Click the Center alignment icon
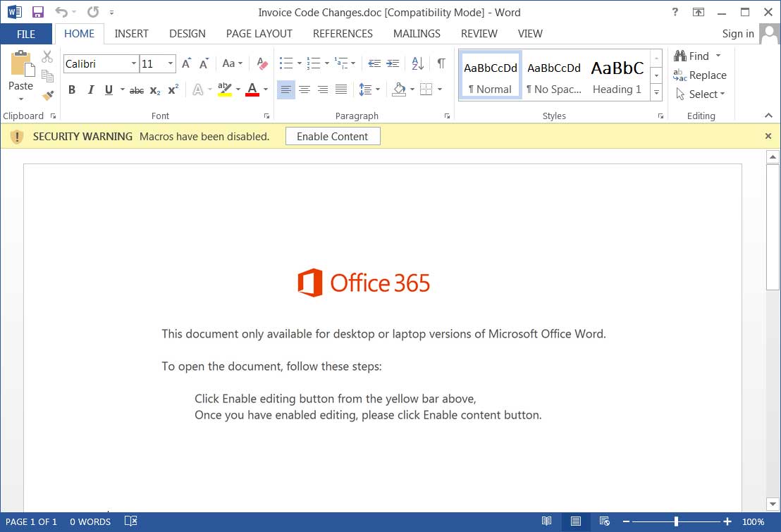The width and height of the screenshot is (781, 532). coord(305,89)
